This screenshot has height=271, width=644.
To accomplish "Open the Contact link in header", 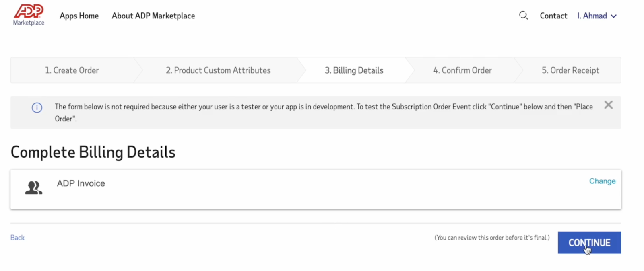I will click(553, 16).
